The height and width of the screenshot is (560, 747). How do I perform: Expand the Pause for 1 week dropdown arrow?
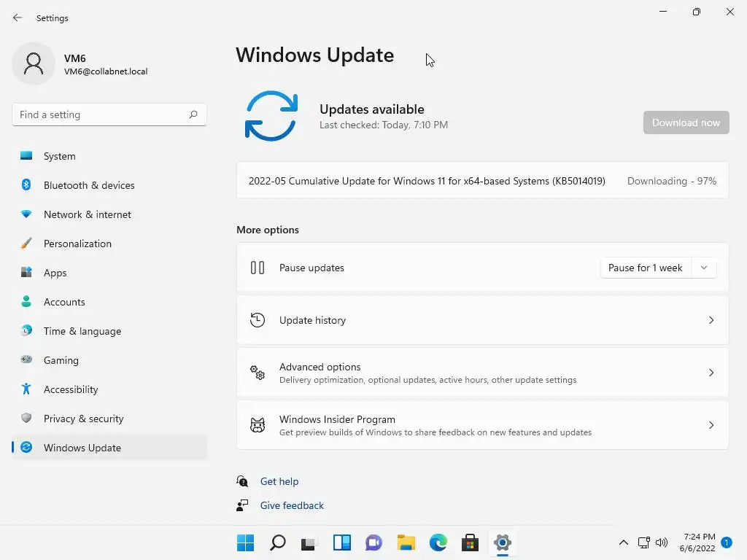704,268
